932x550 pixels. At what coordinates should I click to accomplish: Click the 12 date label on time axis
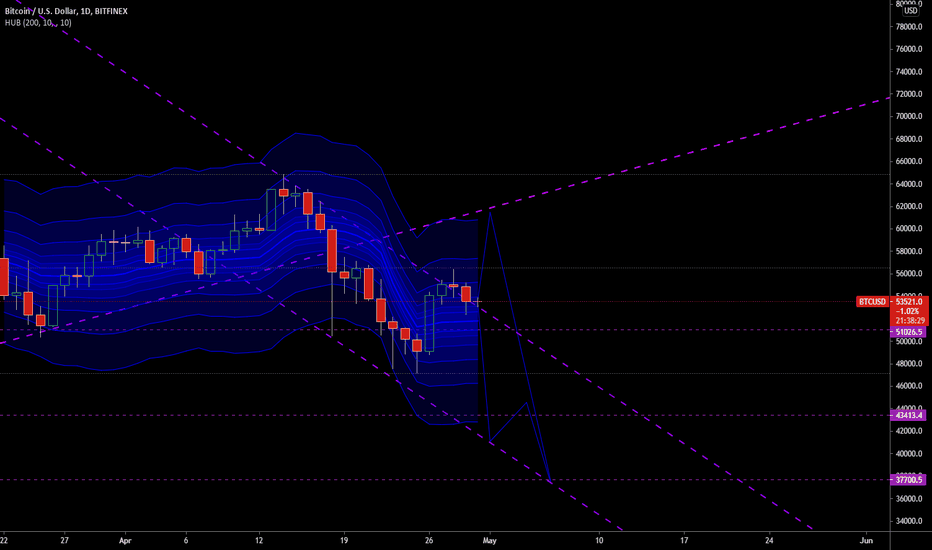[x=259, y=540]
